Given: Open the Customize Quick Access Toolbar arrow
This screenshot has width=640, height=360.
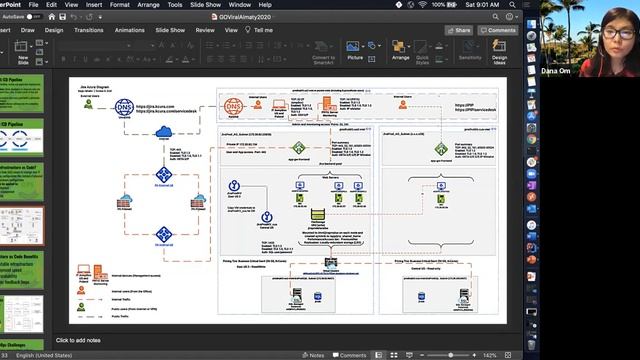Looking at the screenshot, I should [100, 17].
